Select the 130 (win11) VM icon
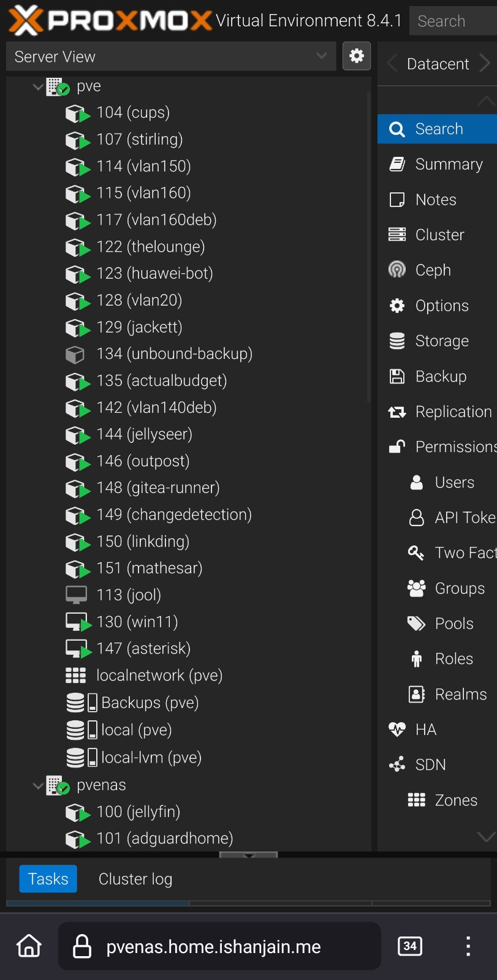The image size is (497, 980). 77,622
